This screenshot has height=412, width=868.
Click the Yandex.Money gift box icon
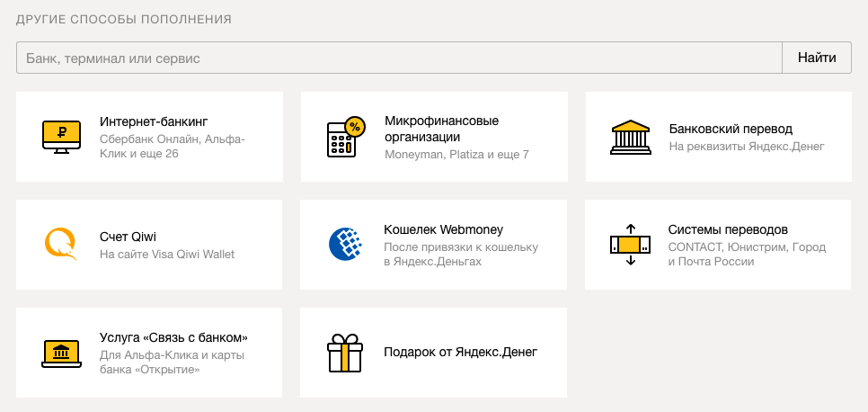coord(345,353)
